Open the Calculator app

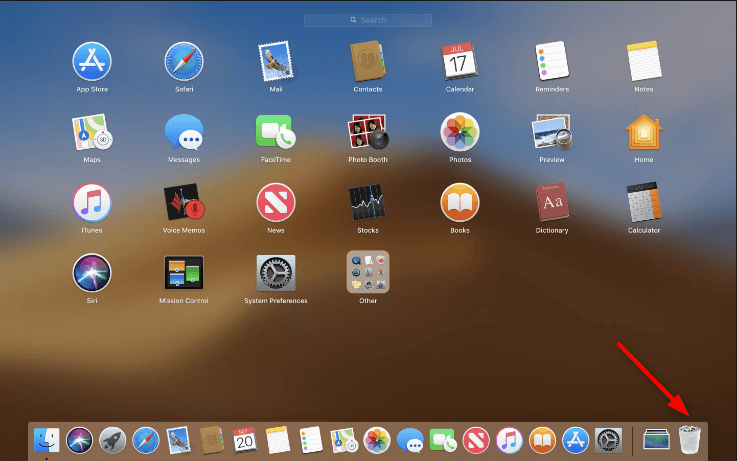coord(643,203)
